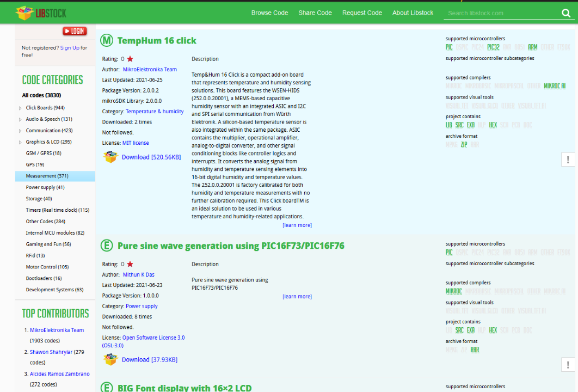
Task: Click the search magnifier icon
Action: click(565, 13)
